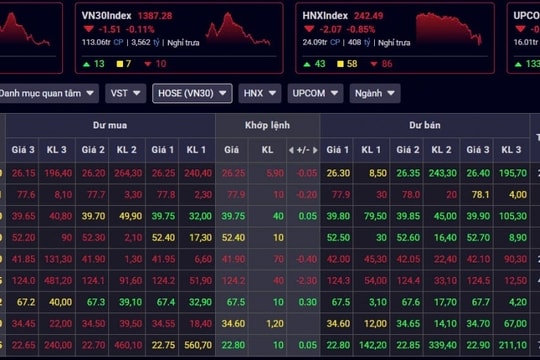Click sell price 78.1
The image size is (540, 360).
(480, 195)
